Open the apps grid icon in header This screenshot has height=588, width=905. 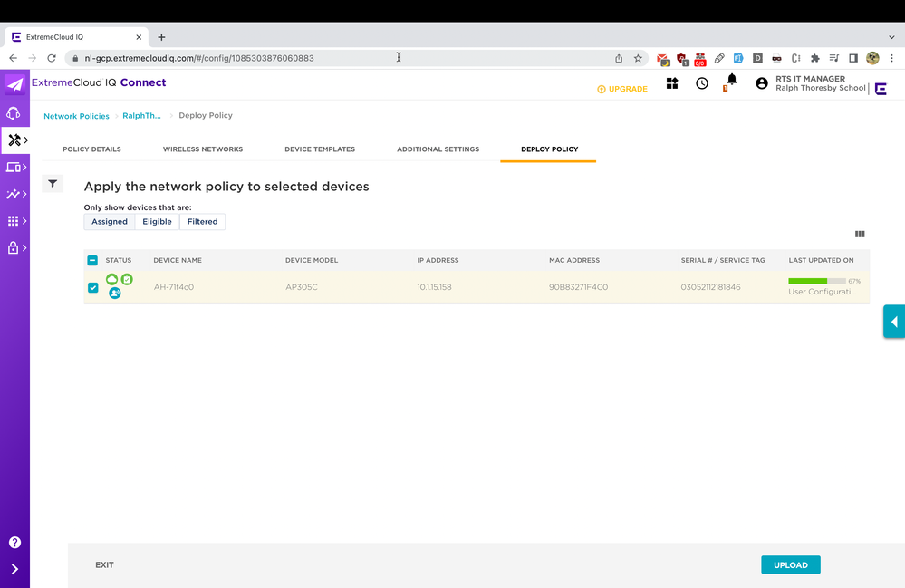[x=672, y=83]
